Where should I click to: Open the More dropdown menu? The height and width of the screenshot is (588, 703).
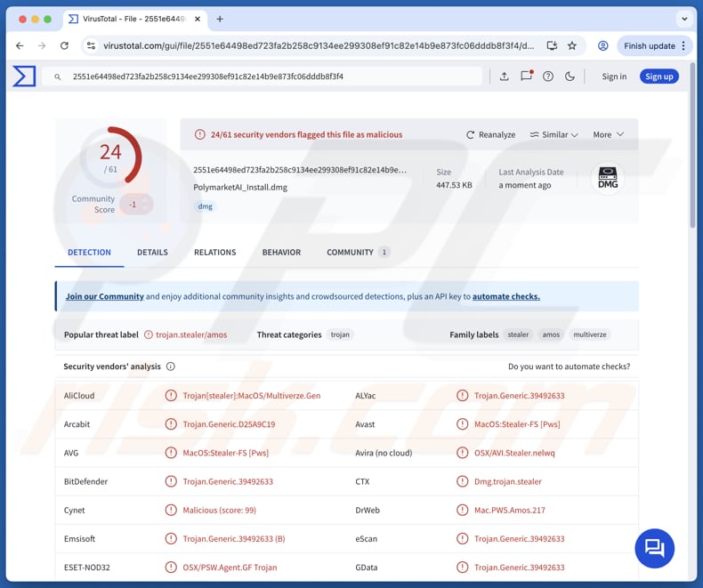[608, 134]
